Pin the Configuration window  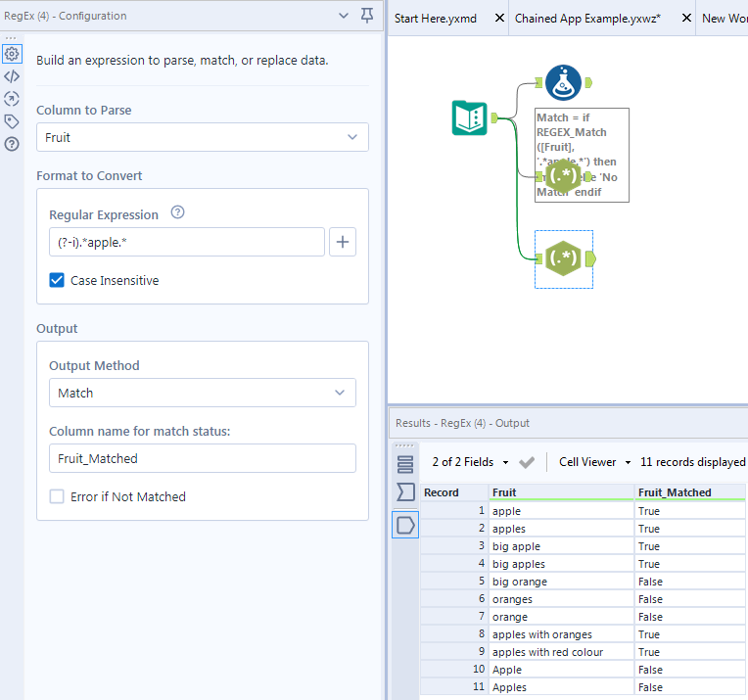coord(367,16)
